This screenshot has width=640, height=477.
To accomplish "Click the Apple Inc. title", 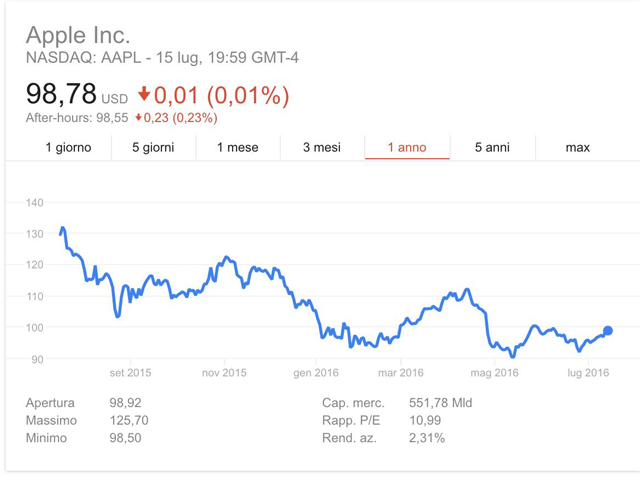I will 77,35.
